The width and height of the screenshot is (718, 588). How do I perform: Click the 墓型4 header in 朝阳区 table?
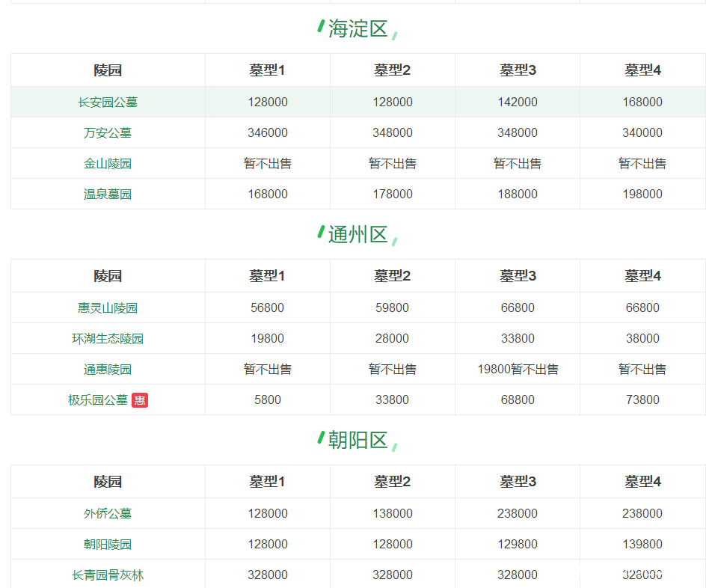pyautogui.click(x=642, y=481)
